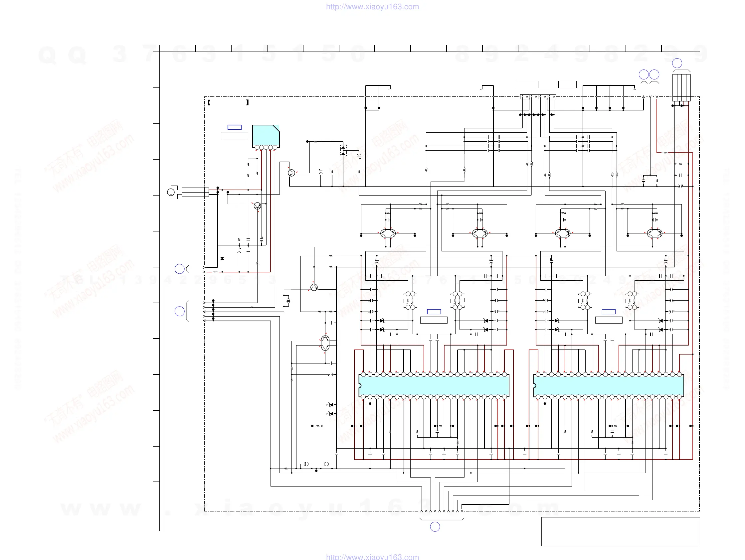
Task: Click the topmost blue circle at upper right
Action: 677,63
